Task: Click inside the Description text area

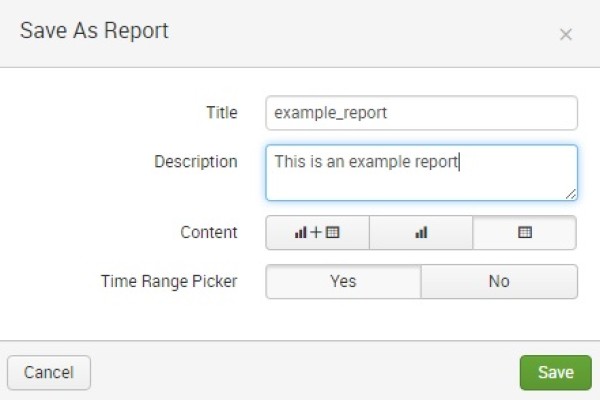Action: pyautogui.click(x=421, y=173)
